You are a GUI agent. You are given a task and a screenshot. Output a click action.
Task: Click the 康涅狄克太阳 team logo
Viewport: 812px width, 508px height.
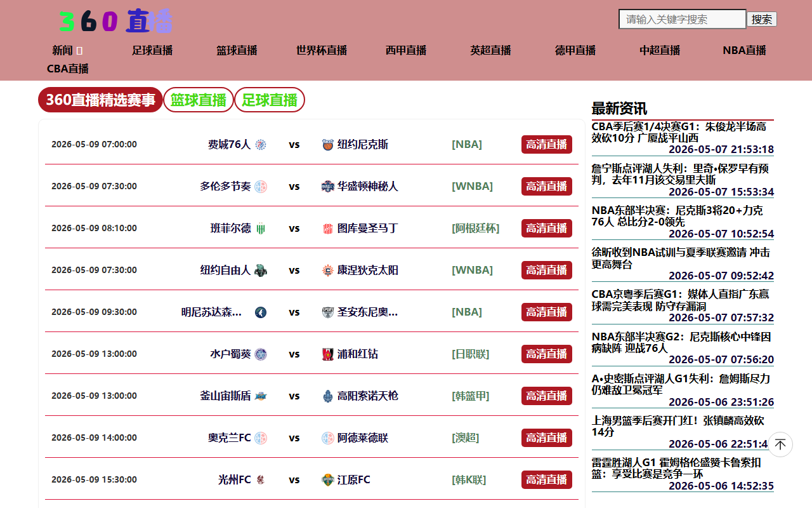point(327,271)
